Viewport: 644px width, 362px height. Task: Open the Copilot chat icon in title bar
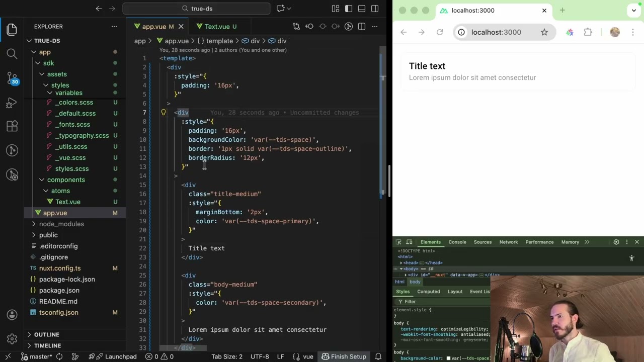pos(281,9)
